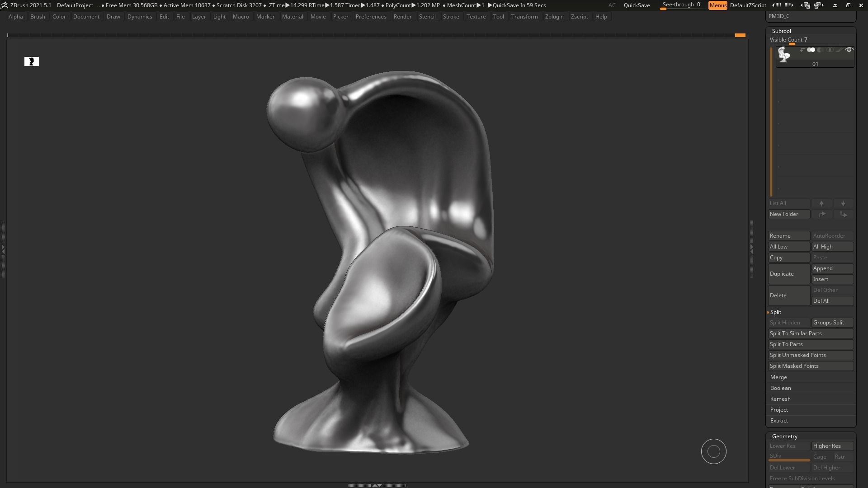Toggle the eye visibility of subtool 01
Image resolution: width=868 pixels, height=488 pixels.
point(849,50)
